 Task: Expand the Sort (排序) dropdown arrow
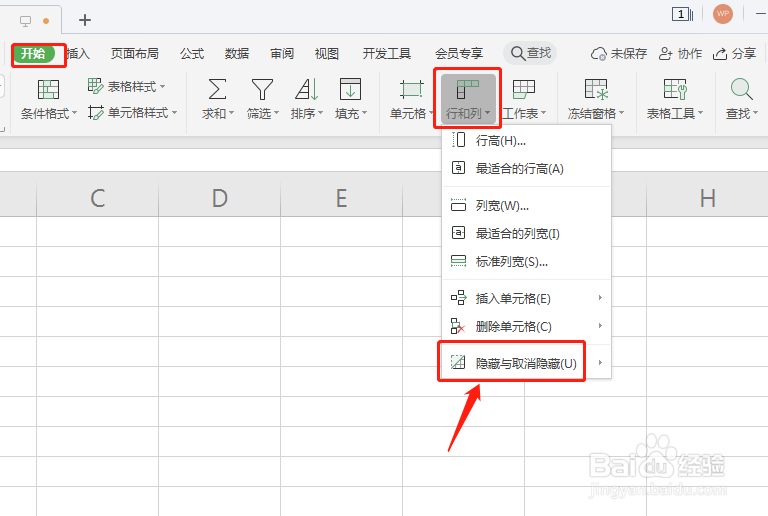(x=321, y=113)
